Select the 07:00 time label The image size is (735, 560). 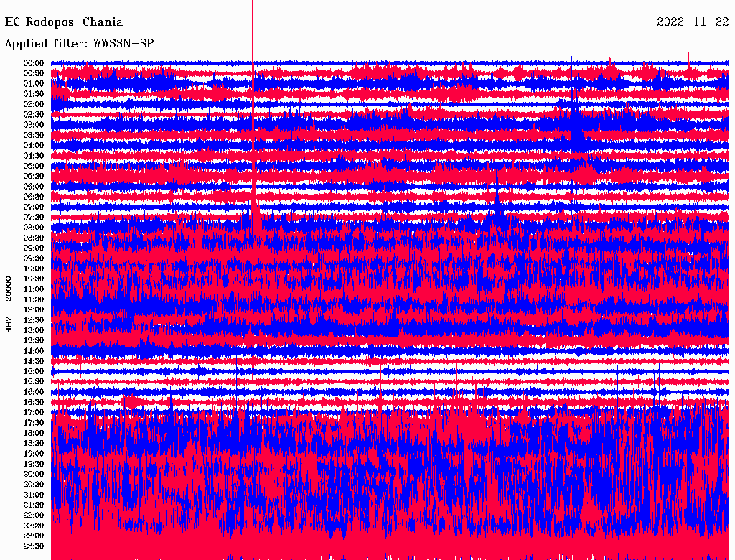[x=34, y=207]
